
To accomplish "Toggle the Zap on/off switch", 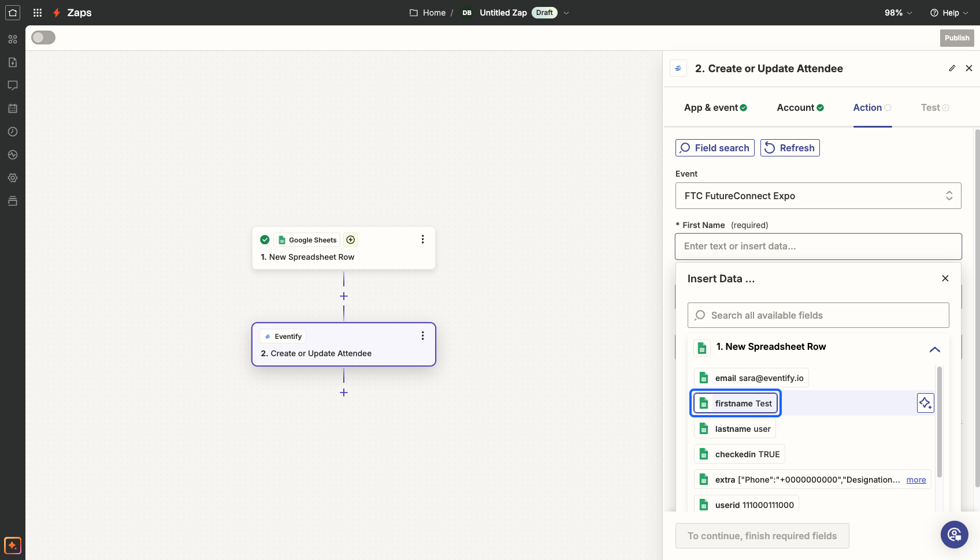I will pyautogui.click(x=43, y=38).
